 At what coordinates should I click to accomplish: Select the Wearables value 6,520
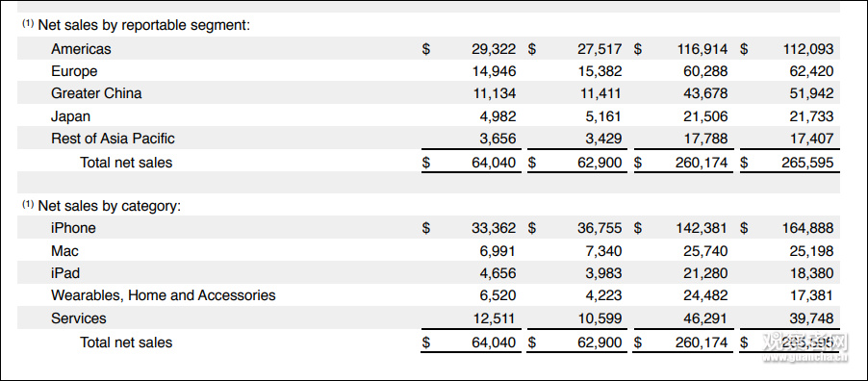(x=498, y=295)
